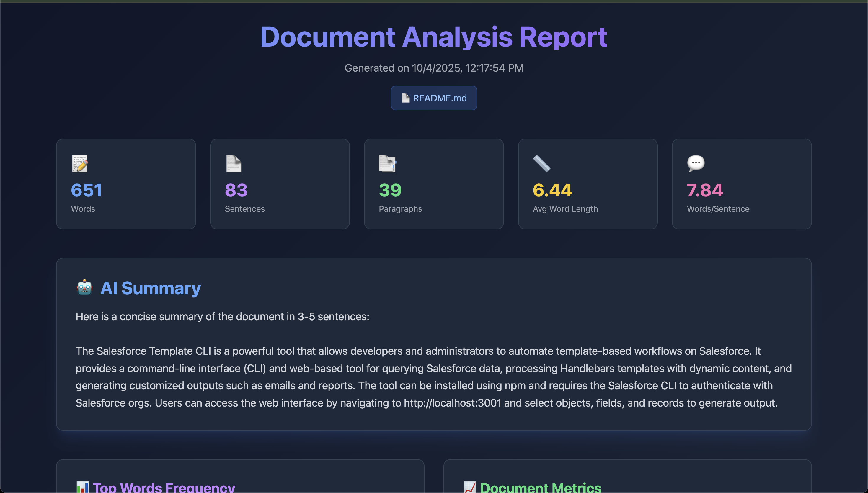Click the AI Summary heading
868x493 pixels.
coord(151,288)
